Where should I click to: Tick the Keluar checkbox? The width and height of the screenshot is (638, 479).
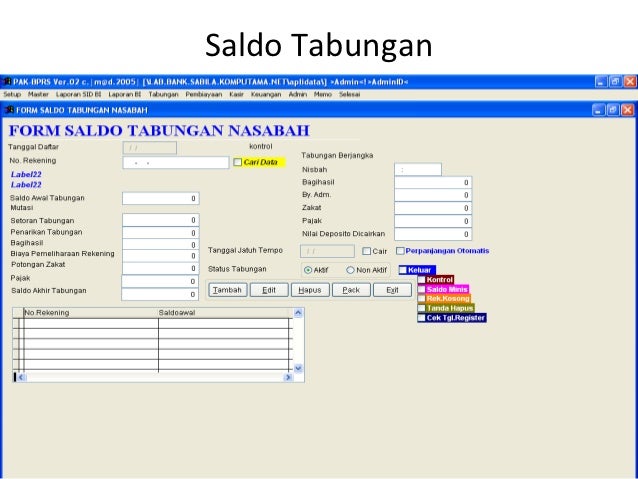pos(403,270)
